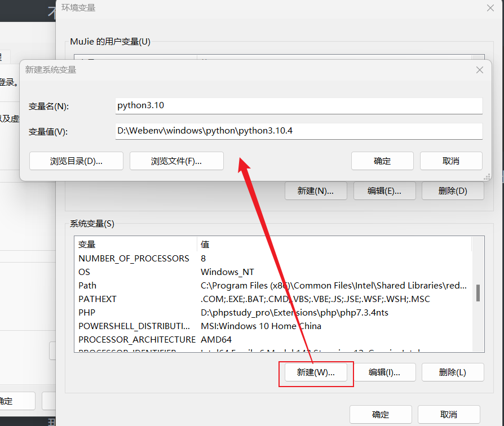The width and height of the screenshot is (504, 426).
Task: Select the PROCESSOR_ARCHITECTURE variable row
Action: [136, 340]
